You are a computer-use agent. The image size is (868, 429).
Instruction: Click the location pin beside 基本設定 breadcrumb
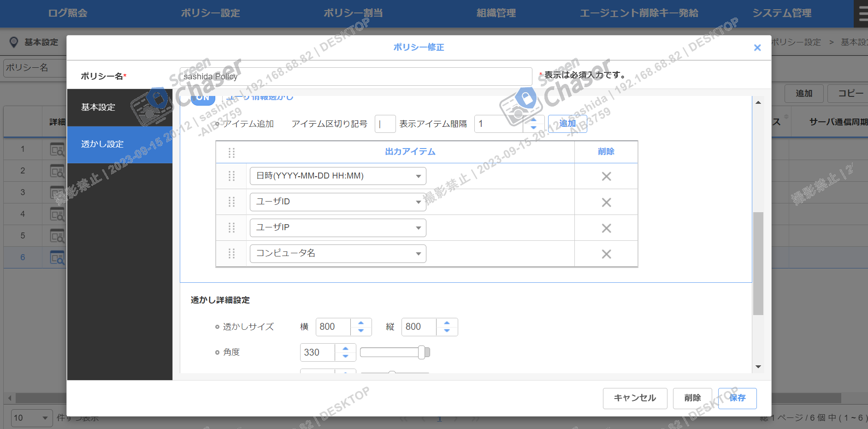14,42
